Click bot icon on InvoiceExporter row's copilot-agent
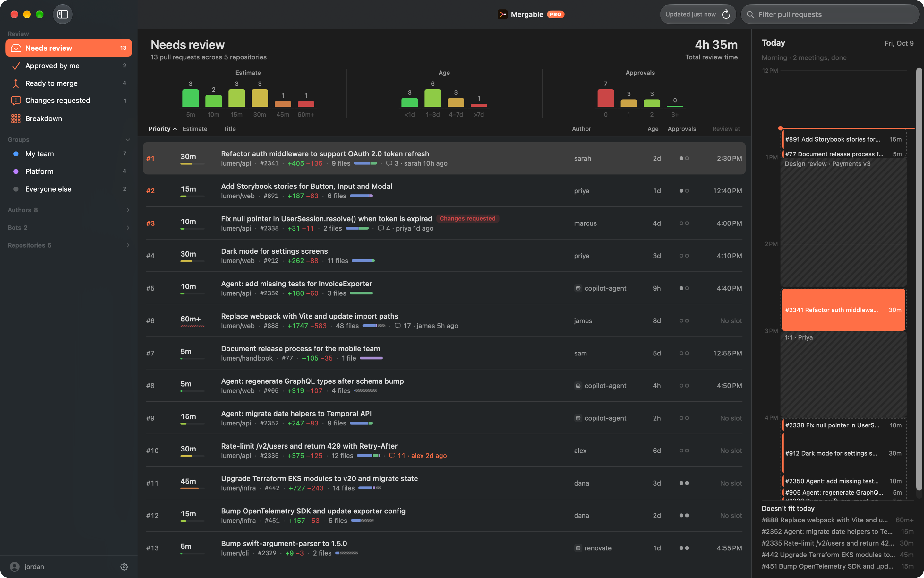Screen dimensions: 924x578 [x=578, y=288]
